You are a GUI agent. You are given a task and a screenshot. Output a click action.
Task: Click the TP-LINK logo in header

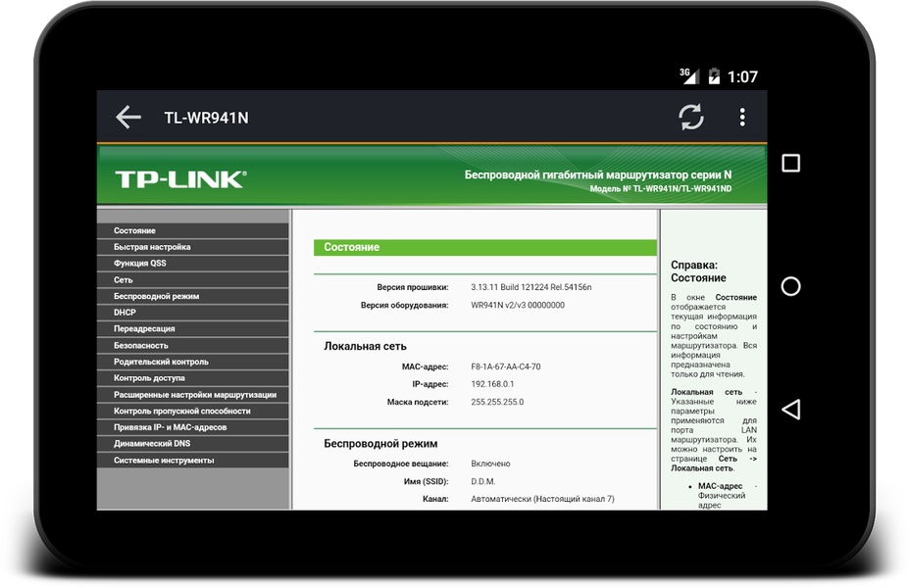pos(180,179)
